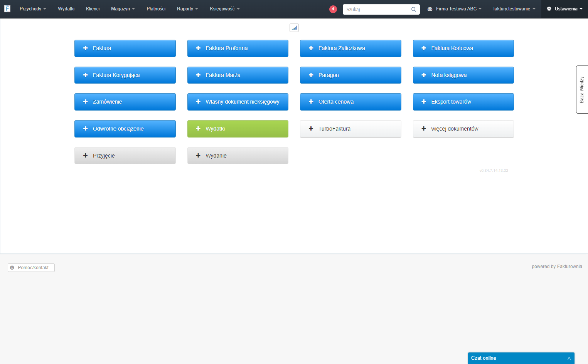Navigate to Płatności
Viewport: 588px width, 364px height.
click(x=156, y=9)
